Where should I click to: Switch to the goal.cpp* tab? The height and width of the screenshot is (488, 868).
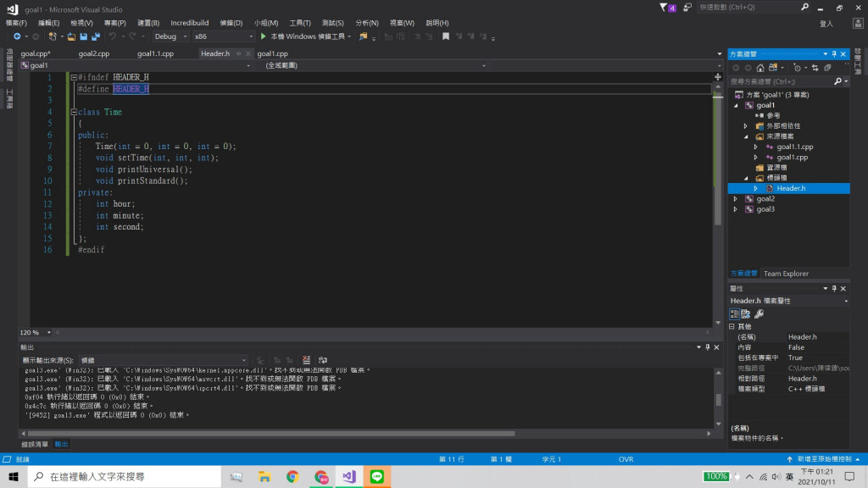[x=36, y=53]
